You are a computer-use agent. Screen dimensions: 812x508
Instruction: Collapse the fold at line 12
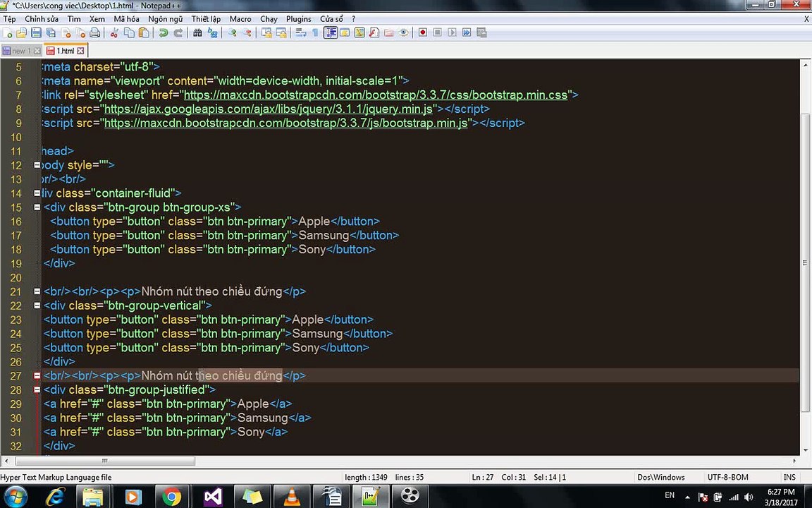tap(37, 165)
